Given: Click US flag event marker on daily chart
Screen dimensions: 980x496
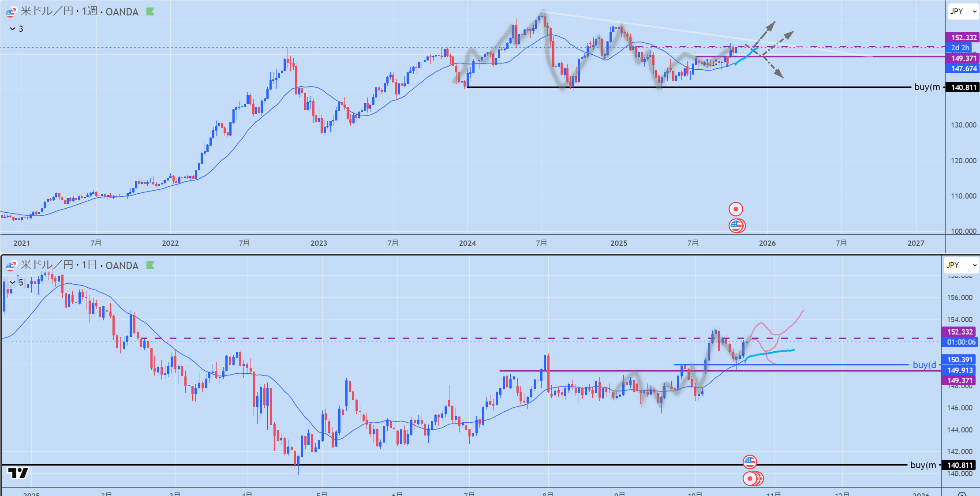Looking at the screenshot, I should pos(750,462).
